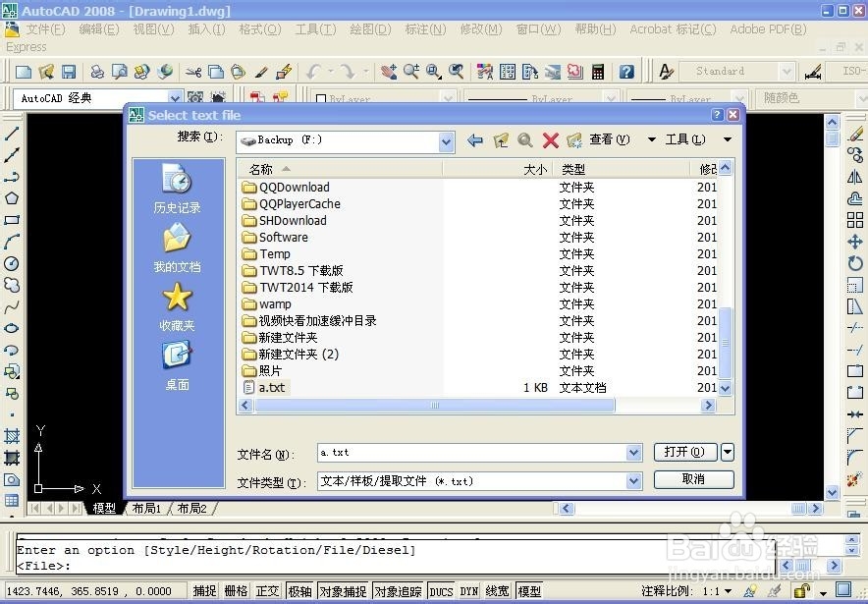Expand AutoCAD 经典 workspace dropdown
Image resolution: width=868 pixels, height=604 pixels.
(x=175, y=98)
